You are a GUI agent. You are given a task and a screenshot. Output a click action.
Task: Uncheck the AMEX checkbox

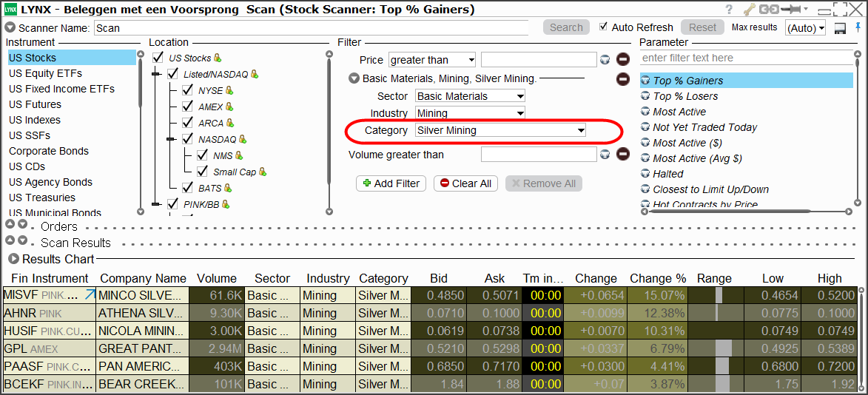pyautogui.click(x=188, y=107)
